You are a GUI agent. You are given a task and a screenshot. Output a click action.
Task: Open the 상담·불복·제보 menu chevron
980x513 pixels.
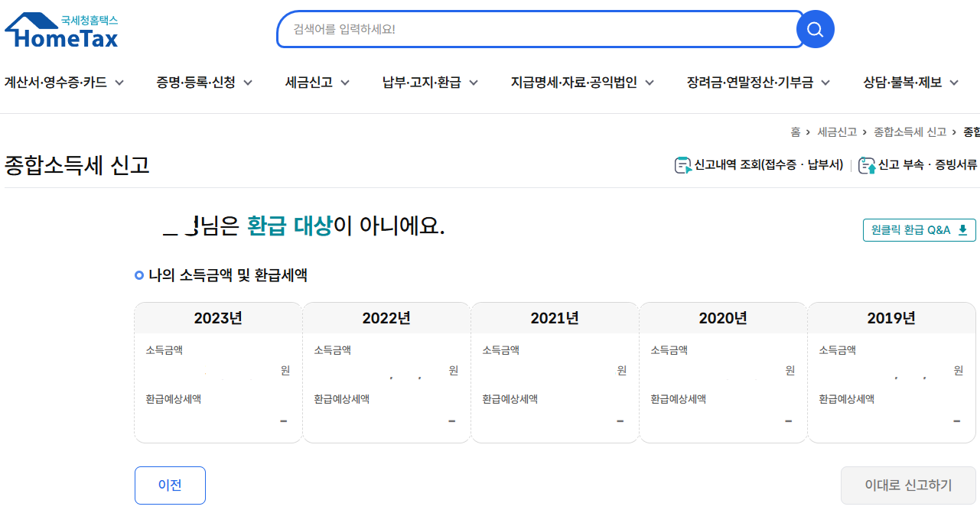coord(953,82)
